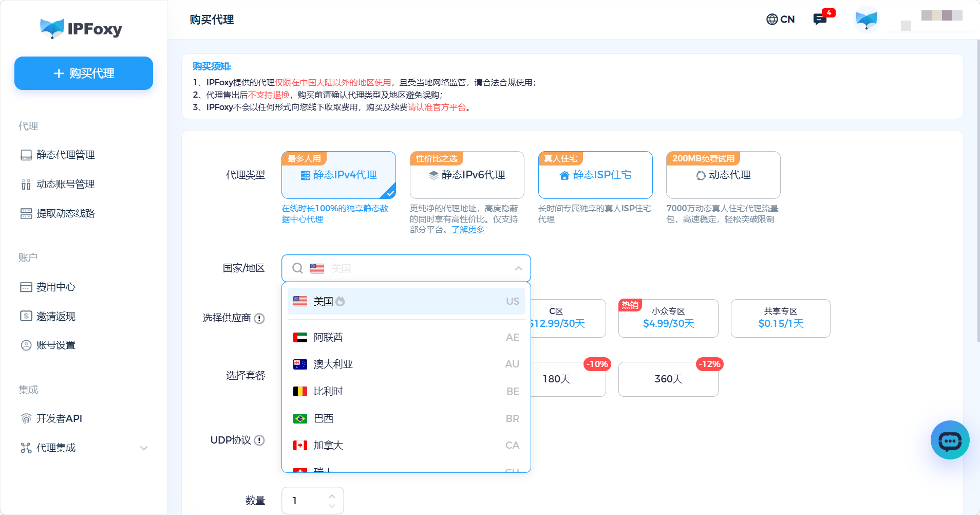Select the 静态IPv6代理 proxy type
The height and width of the screenshot is (515, 980).
pos(467,175)
